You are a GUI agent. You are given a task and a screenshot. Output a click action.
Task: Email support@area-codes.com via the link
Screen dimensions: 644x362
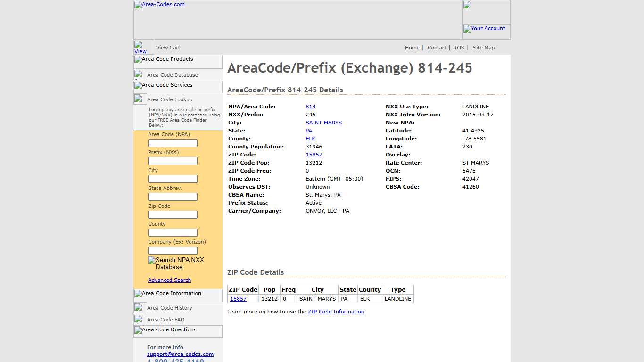[180, 354]
